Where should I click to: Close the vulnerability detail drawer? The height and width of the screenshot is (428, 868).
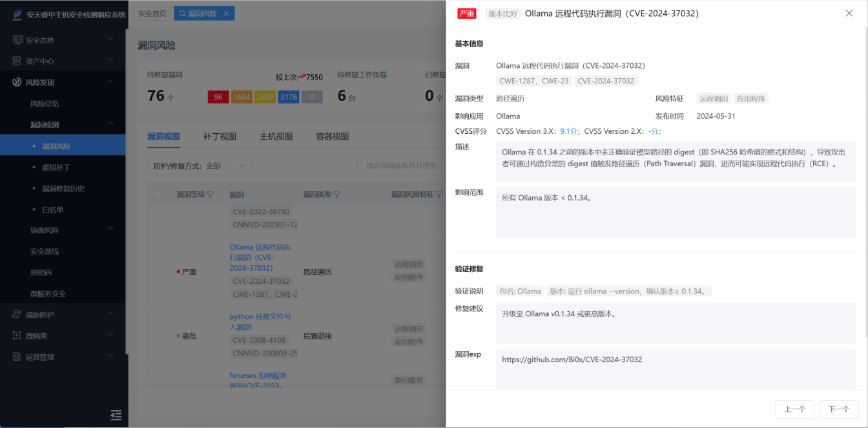tap(849, 13)
